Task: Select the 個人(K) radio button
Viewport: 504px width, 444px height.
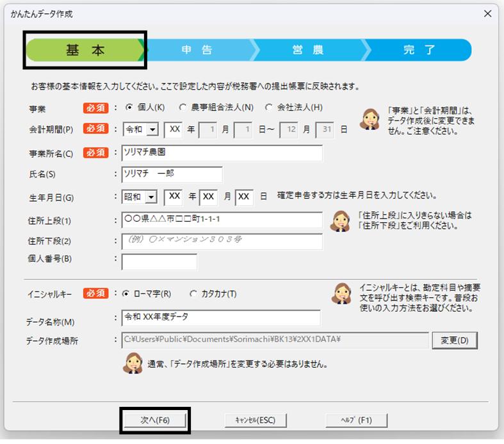Action: click(x=129, y=108)
